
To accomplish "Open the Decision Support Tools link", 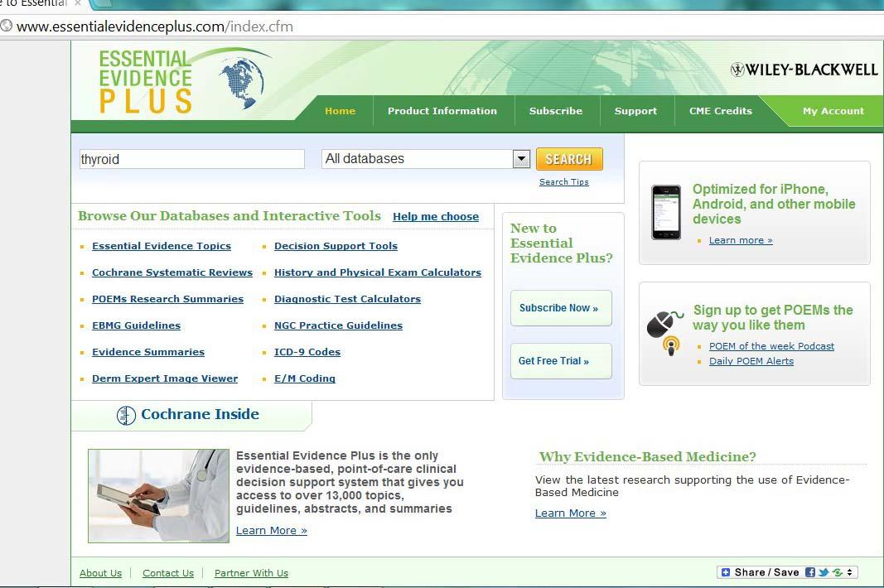I will 336,246.
